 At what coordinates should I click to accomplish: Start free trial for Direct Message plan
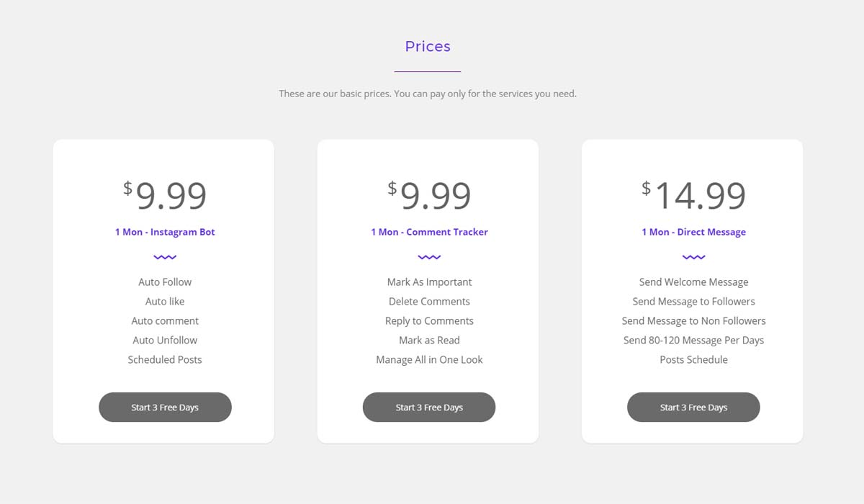(x=693, y=407)
